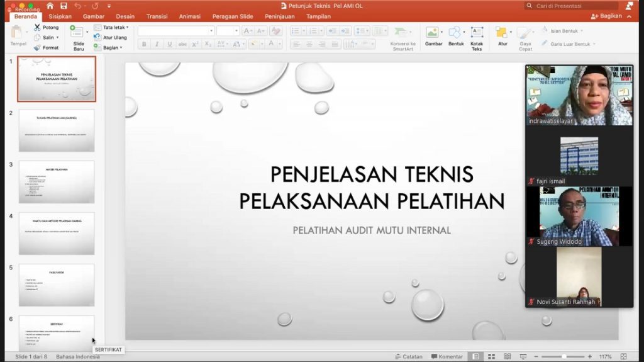Toggle normal view in status bar

tap(475, 356)
